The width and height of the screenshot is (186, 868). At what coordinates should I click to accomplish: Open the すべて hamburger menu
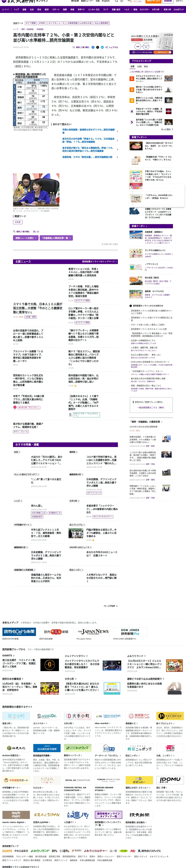[5, 9]
